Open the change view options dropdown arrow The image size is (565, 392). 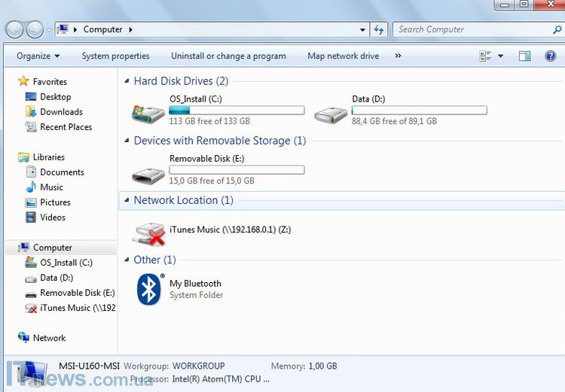click(x=501, y=56)
